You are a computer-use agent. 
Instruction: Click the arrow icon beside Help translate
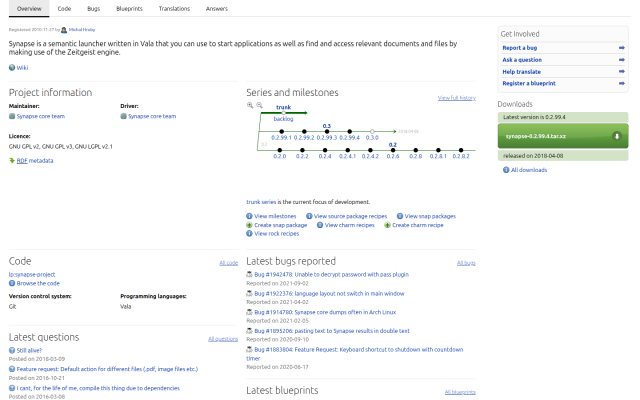[x=621, y=71]
